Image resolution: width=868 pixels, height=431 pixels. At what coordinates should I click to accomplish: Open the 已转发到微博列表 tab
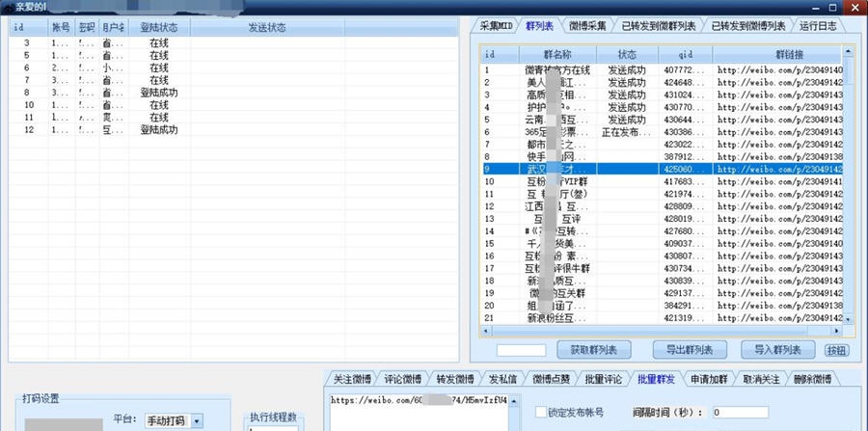click(747, 25)
